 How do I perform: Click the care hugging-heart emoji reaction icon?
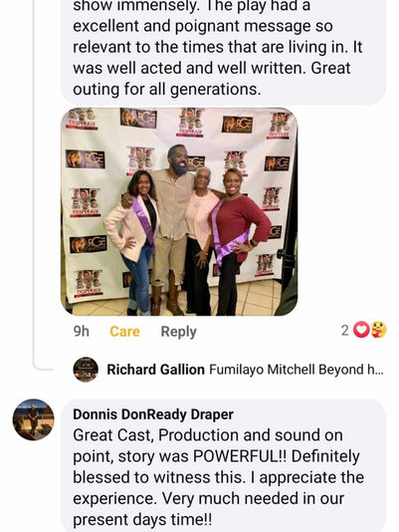(x=378, y=330)
